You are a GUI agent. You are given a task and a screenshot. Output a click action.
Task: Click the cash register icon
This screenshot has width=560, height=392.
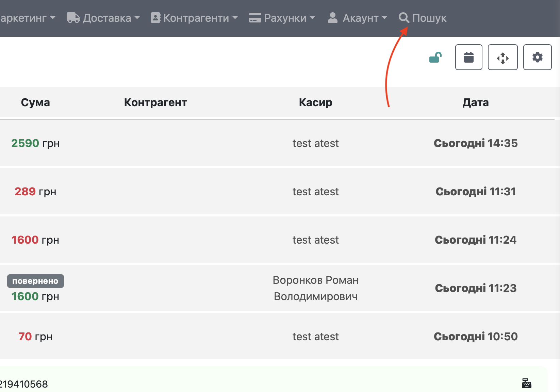point(526,383)
